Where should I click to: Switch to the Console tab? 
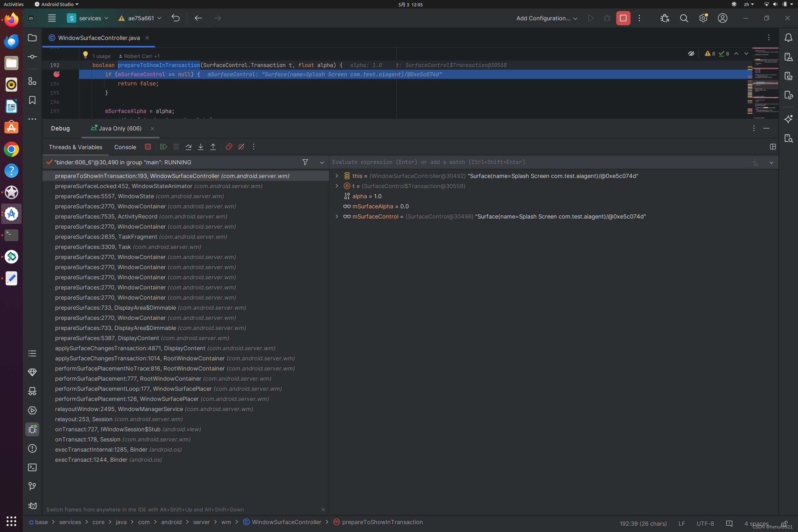[125, 147]
